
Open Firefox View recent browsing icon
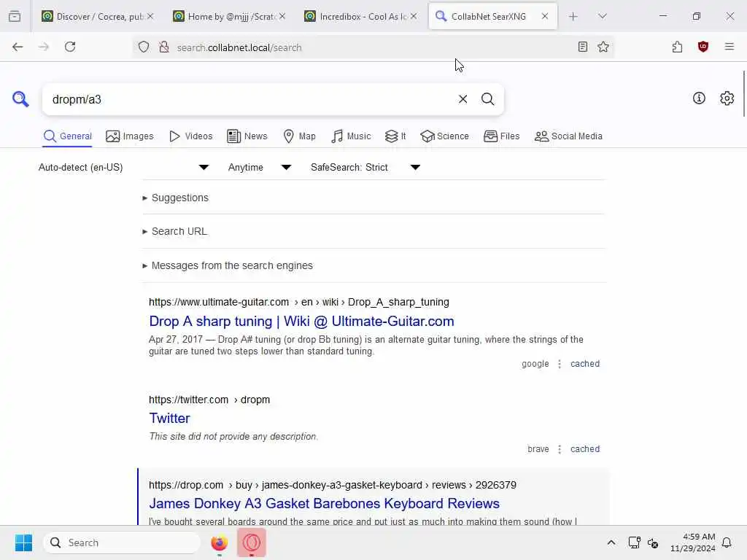coord(15,17)
